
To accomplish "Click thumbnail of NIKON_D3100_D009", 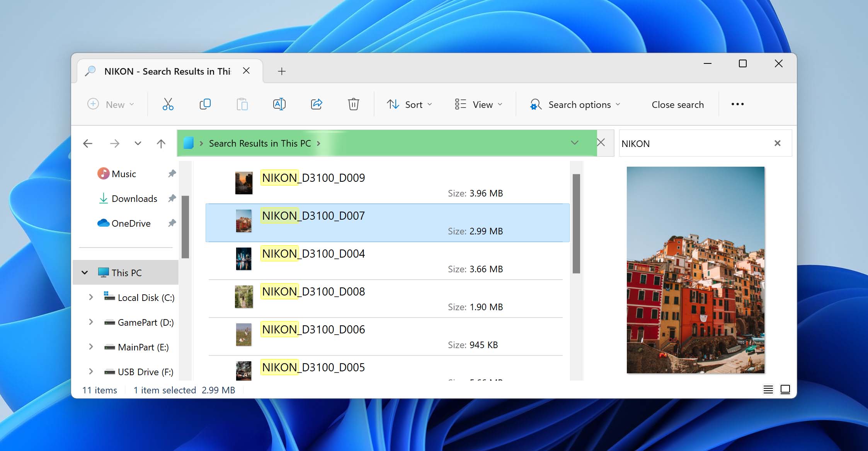I will pos(244,183).
